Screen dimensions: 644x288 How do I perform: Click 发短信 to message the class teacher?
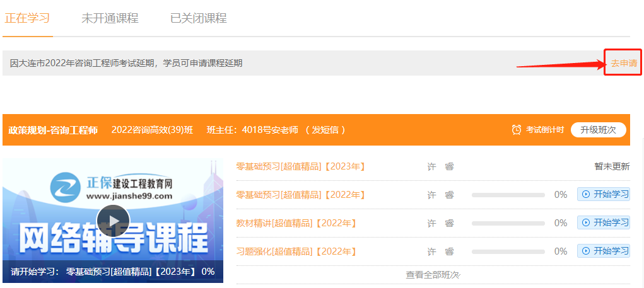(325, 130)
